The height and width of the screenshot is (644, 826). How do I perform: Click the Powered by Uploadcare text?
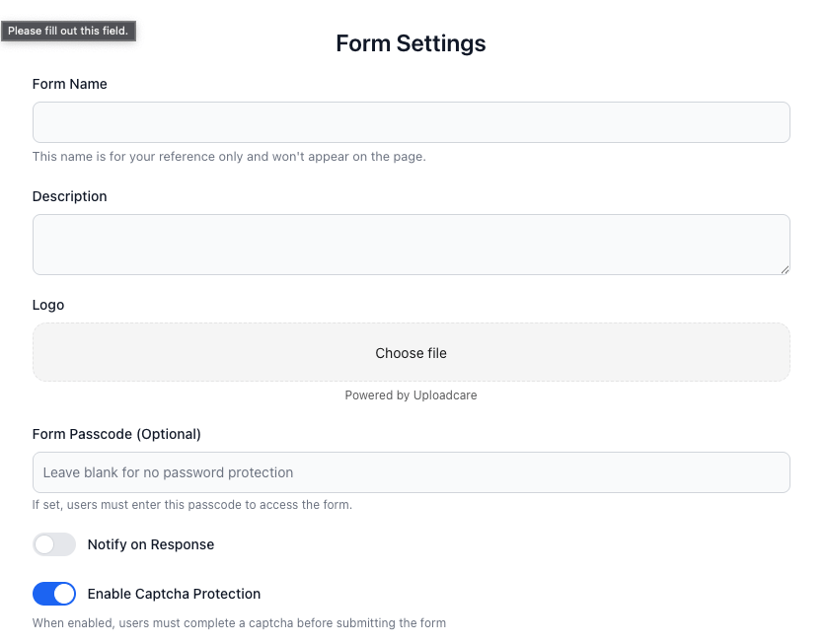point(411,395)
